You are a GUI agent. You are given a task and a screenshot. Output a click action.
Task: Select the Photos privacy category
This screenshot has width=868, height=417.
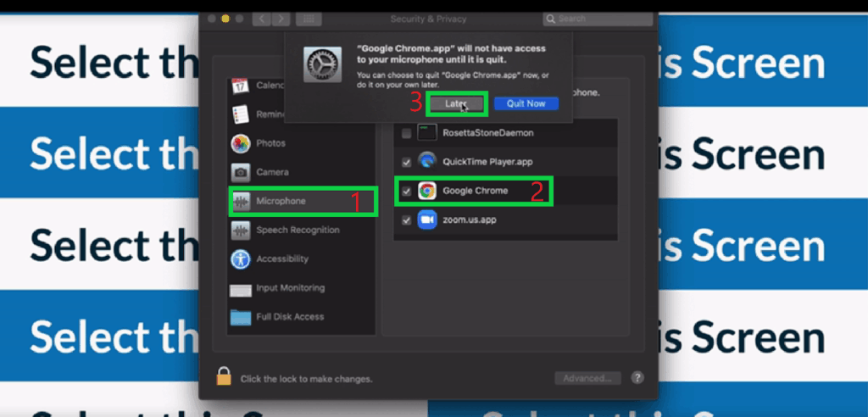pos(270,143)
